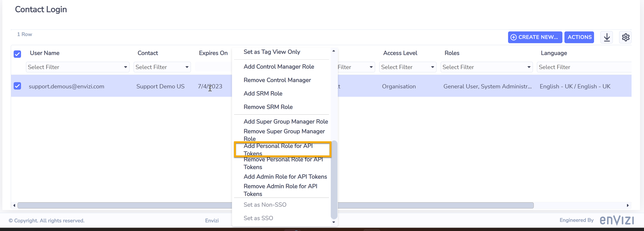The image size is (644, 231).
Task: Click the English - UK language cell
Action: (575, 86)
